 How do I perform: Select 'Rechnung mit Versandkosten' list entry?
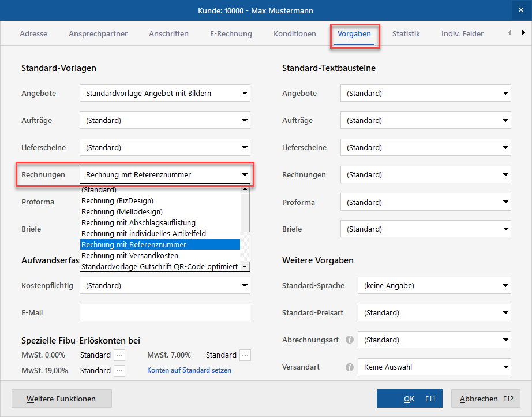click(130, 256)
